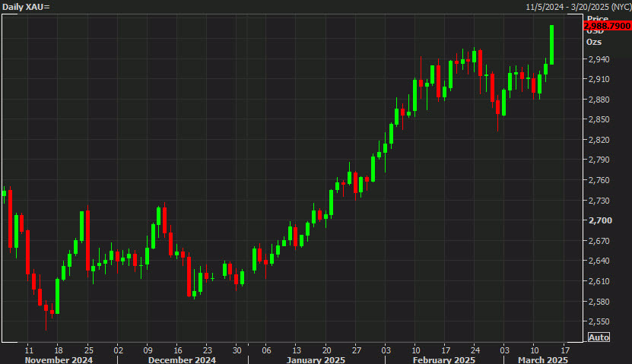The width and height of the screenshot is (632, 364).
Task: Click the 02 date tick in December
Action: [118, 350]
